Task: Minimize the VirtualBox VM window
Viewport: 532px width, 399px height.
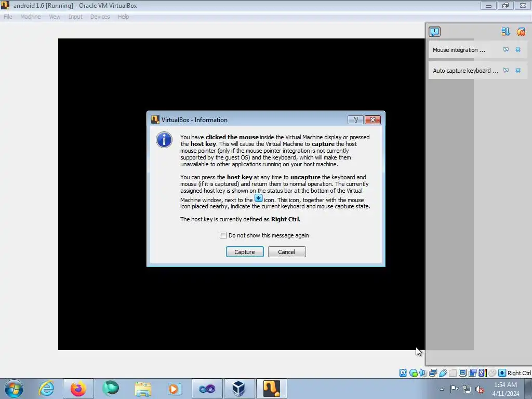Action: [x=488, y=5]
